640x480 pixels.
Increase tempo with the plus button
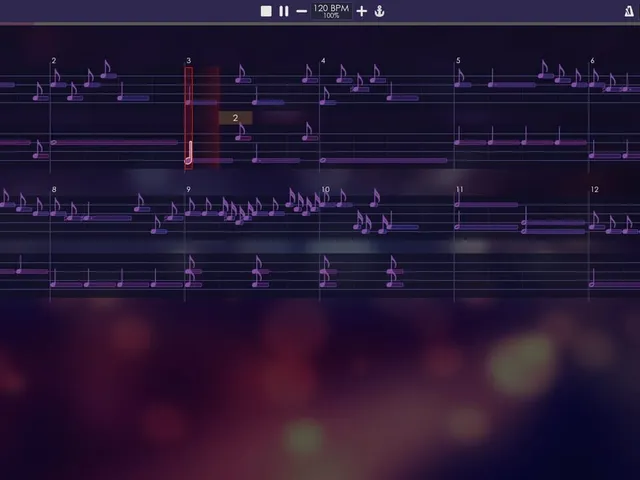(x=361, y=11)
